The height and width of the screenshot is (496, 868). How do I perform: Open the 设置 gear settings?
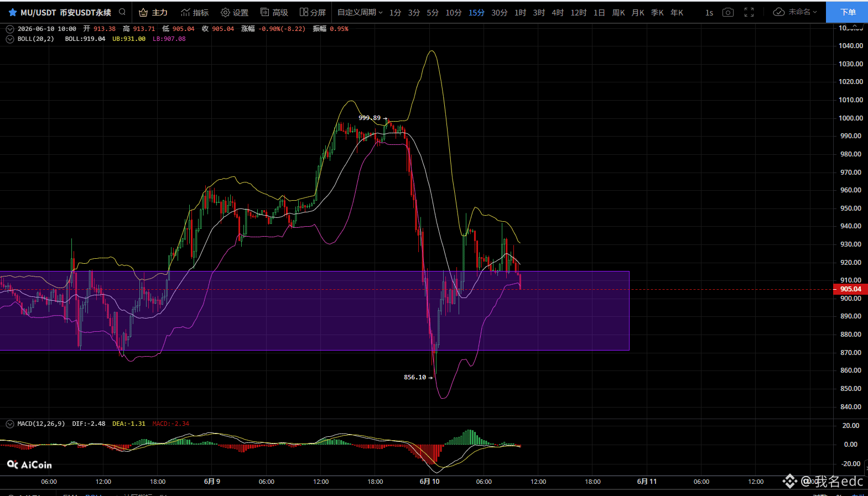coord(235,12)
